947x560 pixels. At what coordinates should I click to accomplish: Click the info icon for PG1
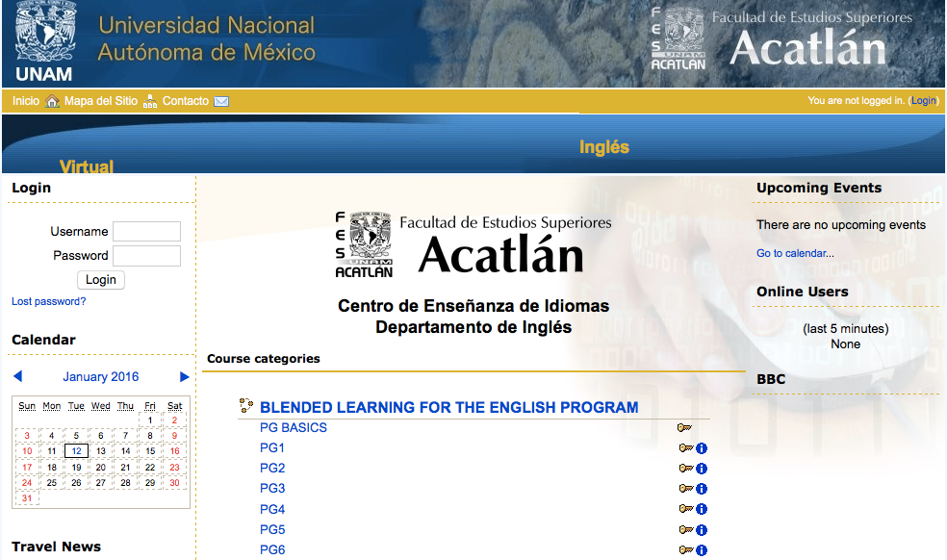(702, 448)
